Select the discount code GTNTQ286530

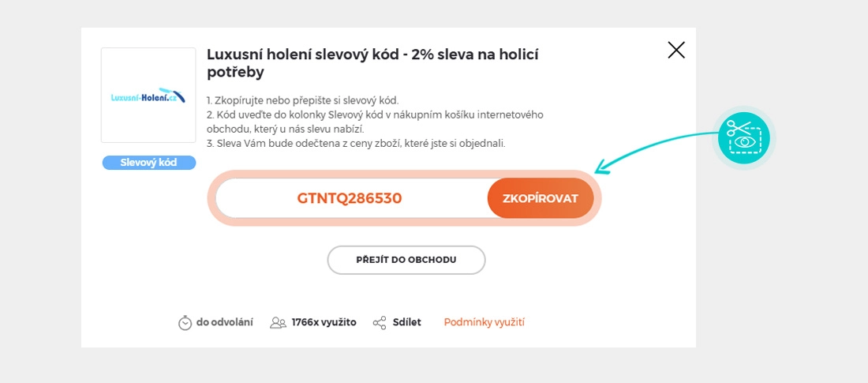pyautogui.click(x=350, y=198)
